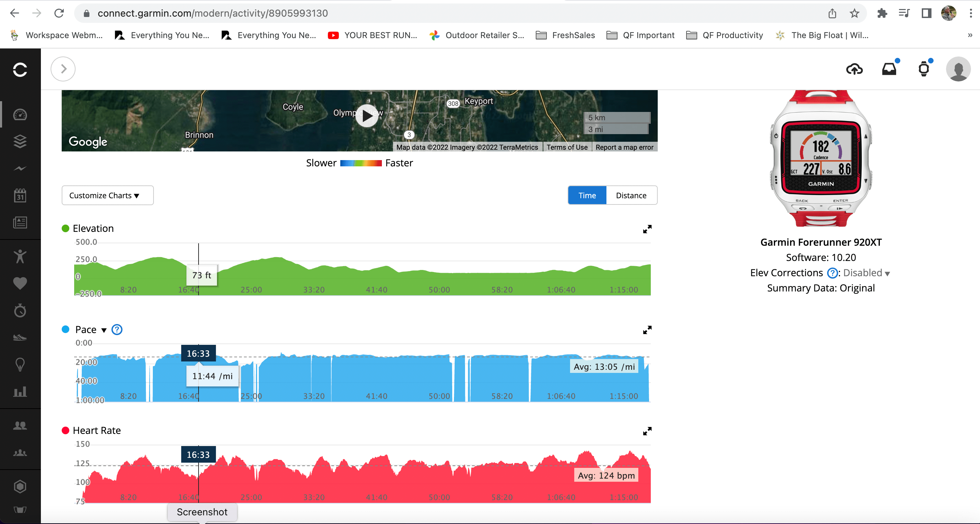
Task: Switch charts to Time view
Action: pyautogui.click(x=587, y=195)
